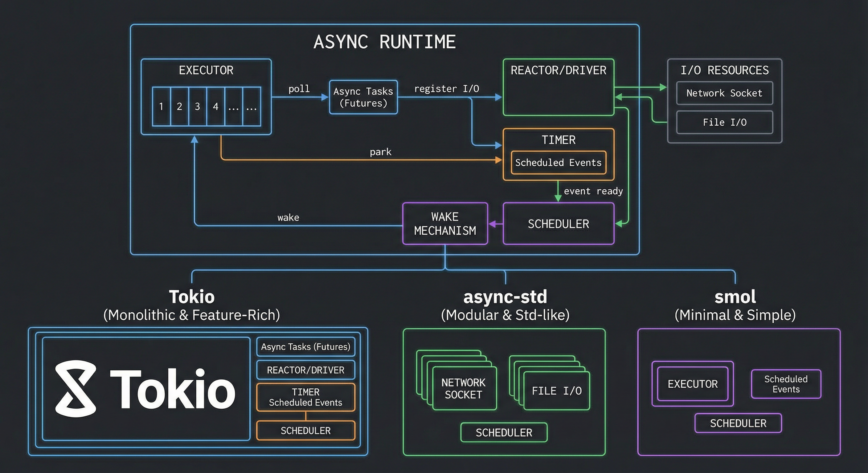Select File I/O under I/O Resources
Image resolution: width=868 pixels, height=473 pixels.
coord(724,122)
